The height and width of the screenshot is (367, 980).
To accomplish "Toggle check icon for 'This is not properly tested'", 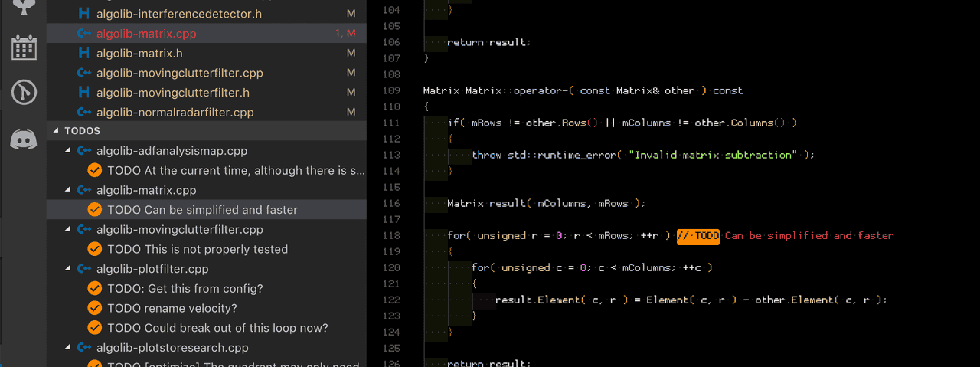I will tap(95, 249).
